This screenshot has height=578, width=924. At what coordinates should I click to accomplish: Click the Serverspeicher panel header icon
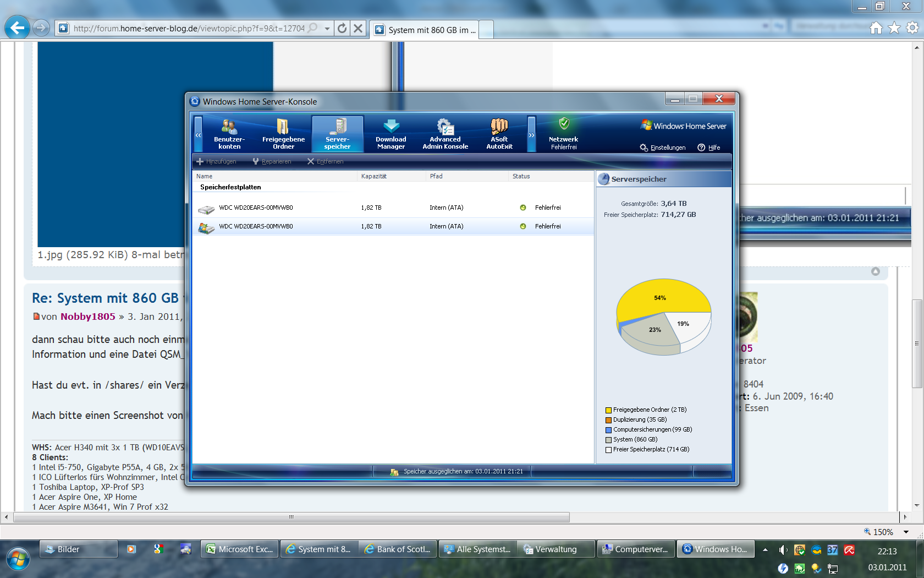pos(604,179)
